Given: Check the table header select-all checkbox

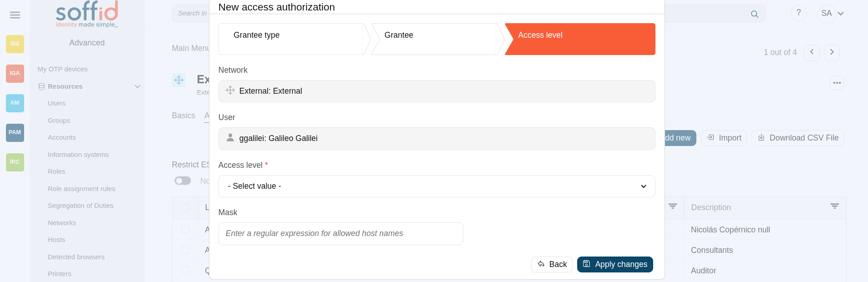Looking at the screenshot, I should coord(185,208).
